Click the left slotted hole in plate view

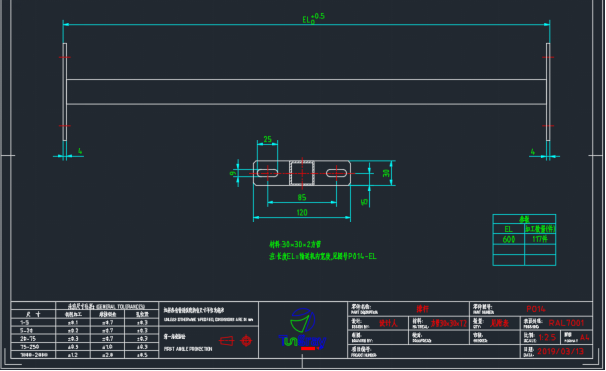(x=267, y=173)
